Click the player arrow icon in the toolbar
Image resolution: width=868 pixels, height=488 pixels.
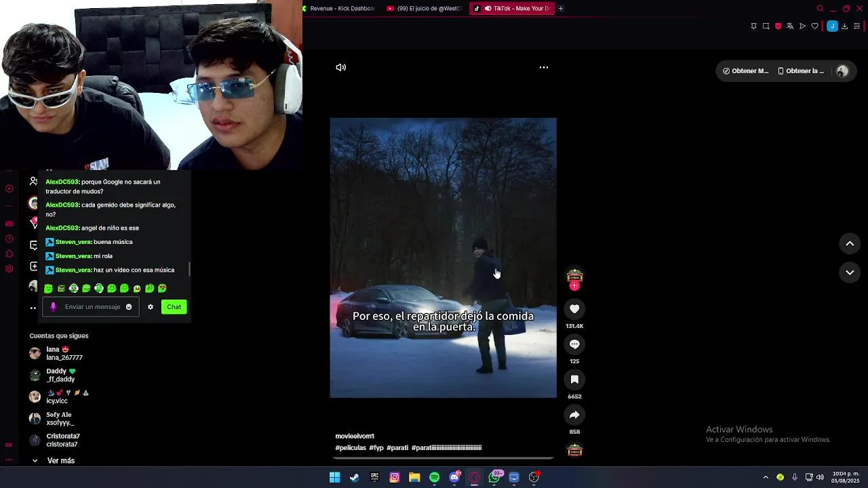(x=802, y=26)
